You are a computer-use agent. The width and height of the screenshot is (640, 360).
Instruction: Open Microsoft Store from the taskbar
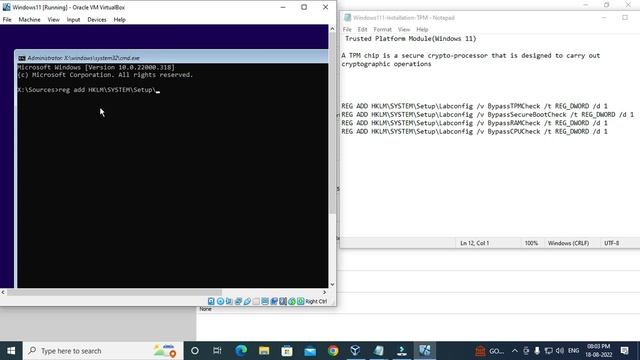pyautogui.click(x=287, y=351)
